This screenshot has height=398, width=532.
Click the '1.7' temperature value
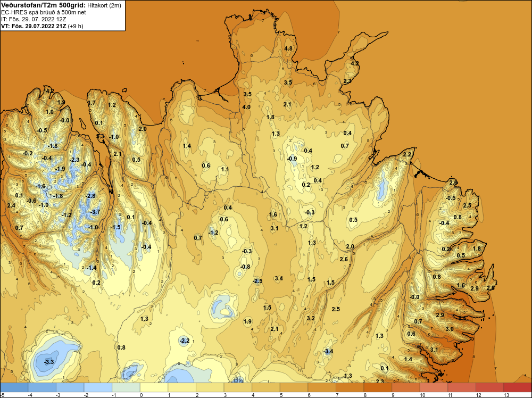[92, 103]
